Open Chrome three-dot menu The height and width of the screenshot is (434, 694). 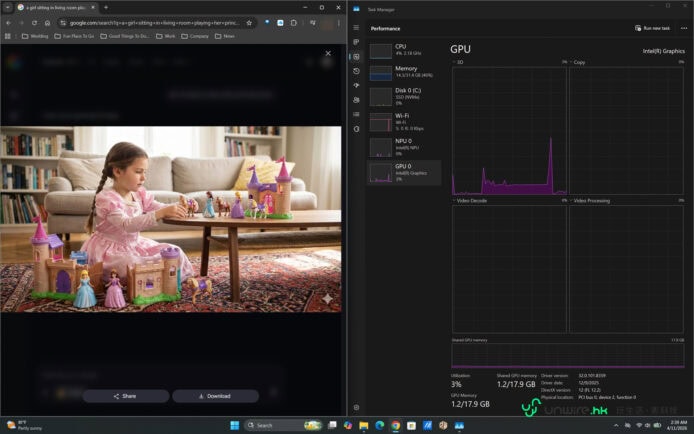[x=339, y=23]
